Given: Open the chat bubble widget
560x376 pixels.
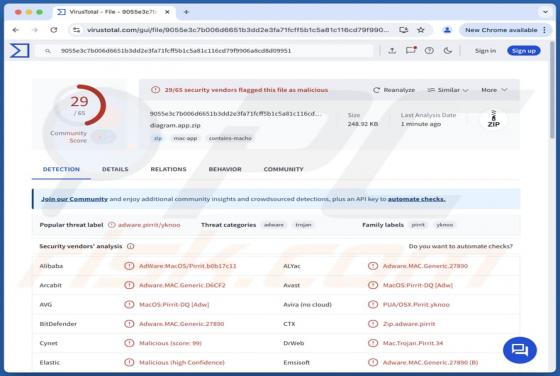Looking at the screenshot, I should (520, 350).
